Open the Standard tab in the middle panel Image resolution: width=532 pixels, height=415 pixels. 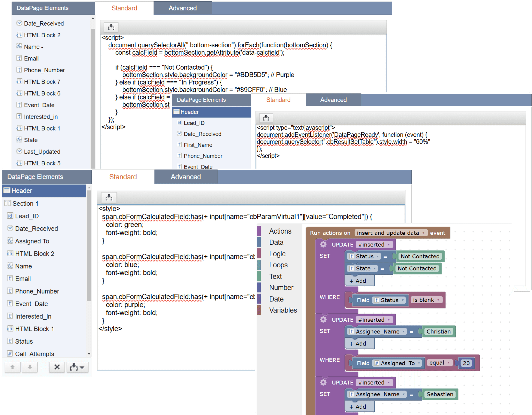pyautogui.click(x=278, y=100)
